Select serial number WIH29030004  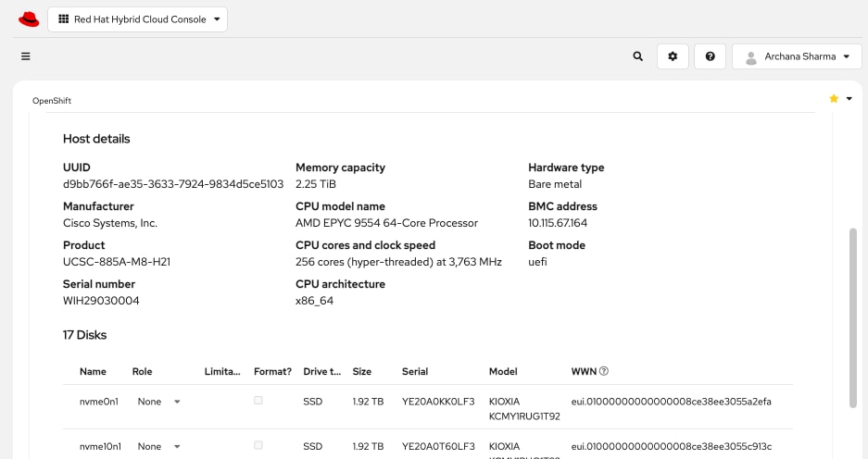coord(101,301)
